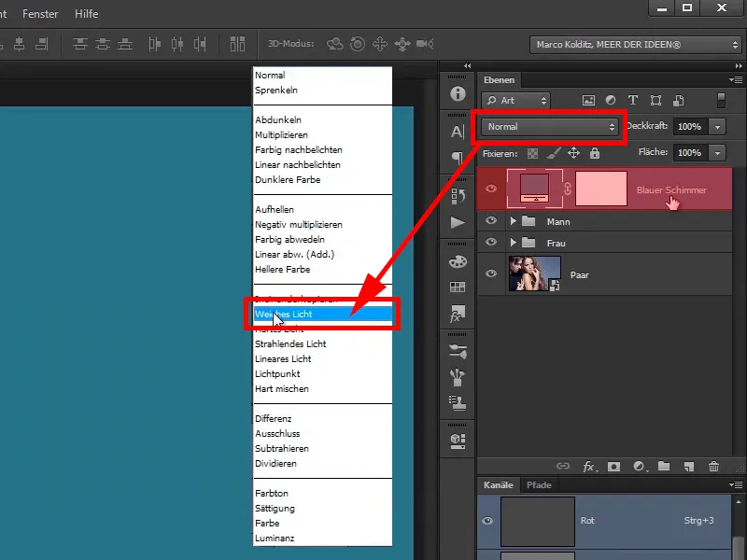Select the Paar layer thumbnail
This screenshot has width=747, height=560.
click(535, 273)
